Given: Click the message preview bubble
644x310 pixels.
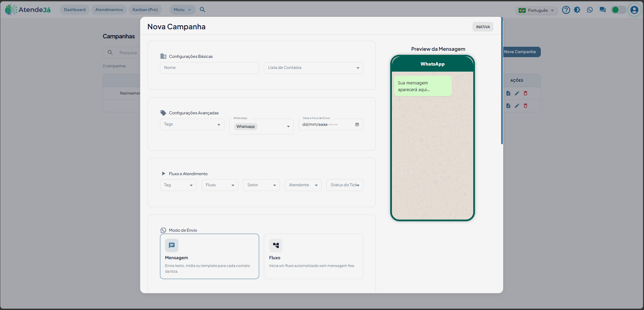Looking at the screenshot, I should [423, 86].
